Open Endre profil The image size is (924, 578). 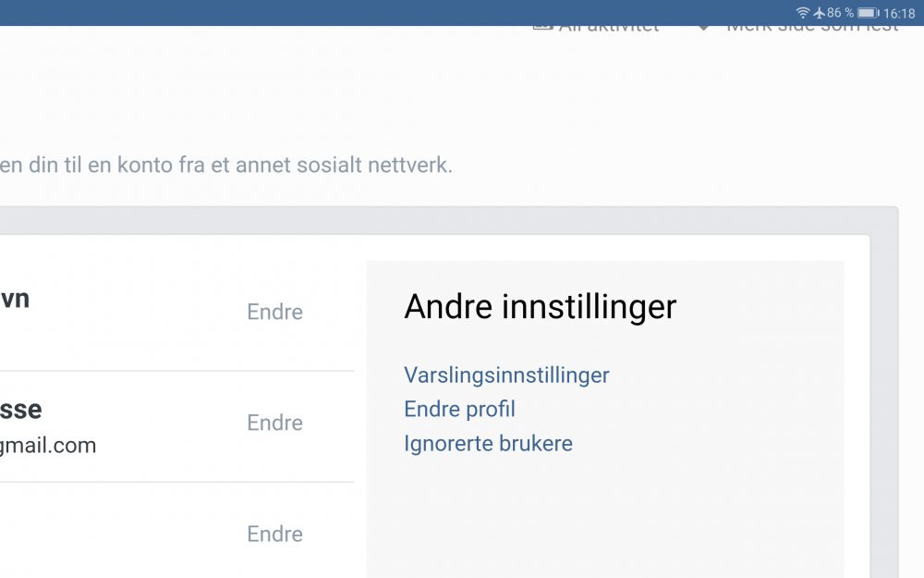[459, 409]
